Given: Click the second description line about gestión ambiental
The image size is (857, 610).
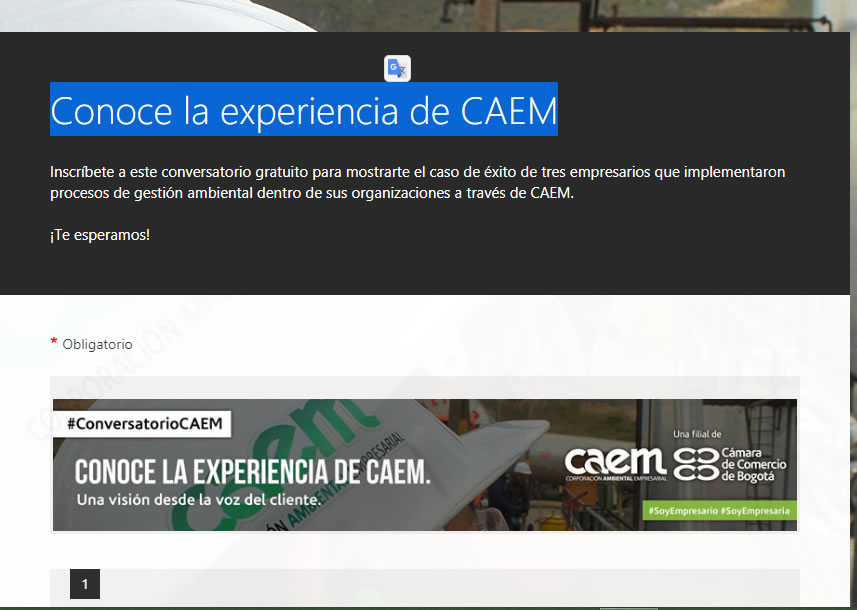Looking at the screenshot, I should click(312, 193).
